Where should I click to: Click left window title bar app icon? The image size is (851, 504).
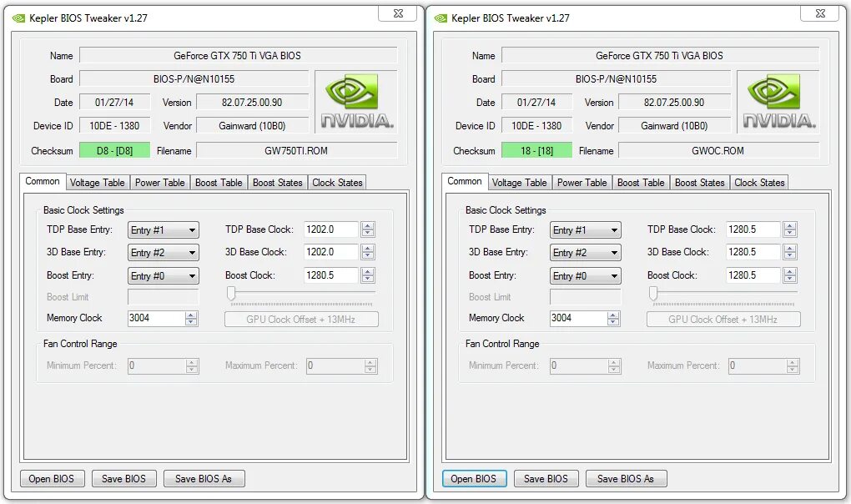point(18,18)
